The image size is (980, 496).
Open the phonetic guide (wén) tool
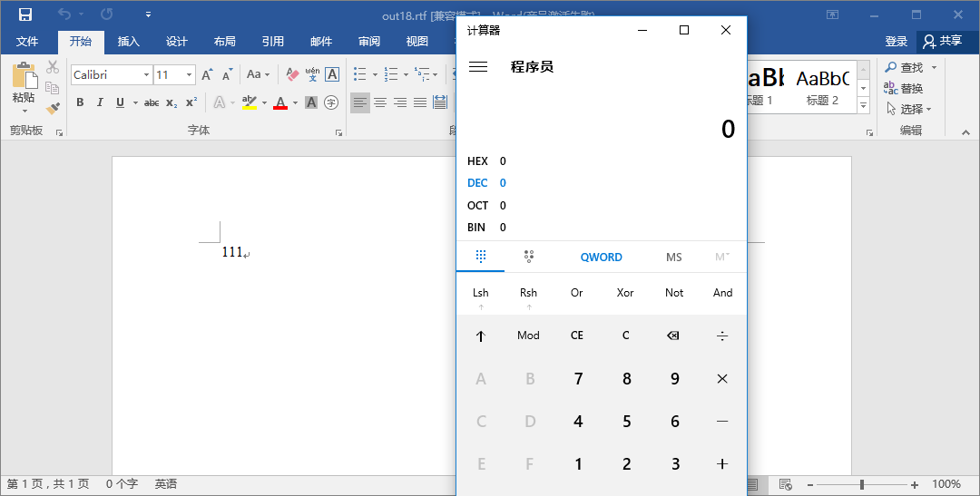pos(312,75)
